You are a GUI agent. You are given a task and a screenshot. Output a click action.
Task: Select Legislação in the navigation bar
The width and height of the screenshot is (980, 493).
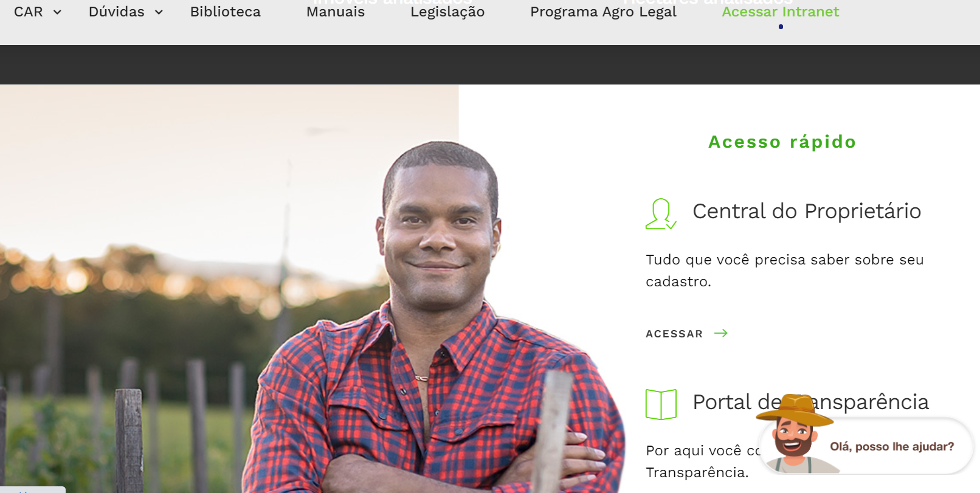click(x=447, y=12)
